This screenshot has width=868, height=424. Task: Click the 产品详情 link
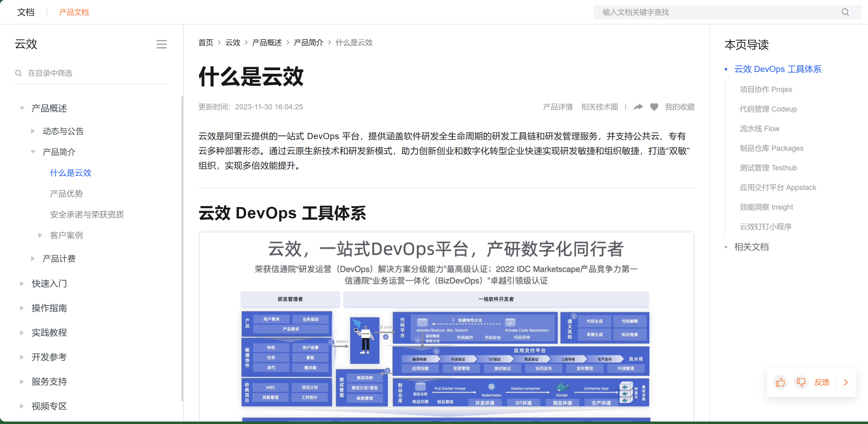pos(558,107)
